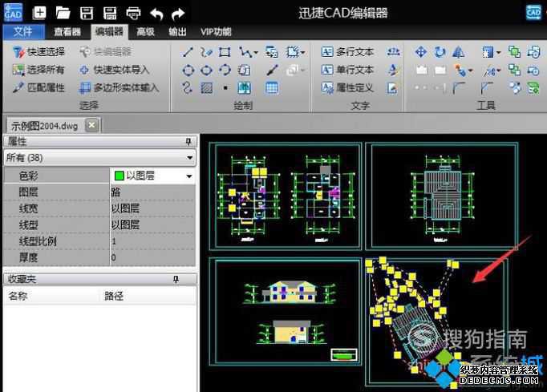The image size is (547, 392).
Task: Select the Chamfer corner tool
Action: pyautogui.click(x=486, y=88)
